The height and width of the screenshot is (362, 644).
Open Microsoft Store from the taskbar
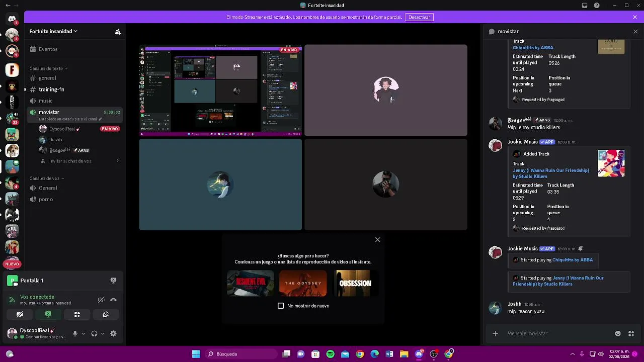pos(315,354)
